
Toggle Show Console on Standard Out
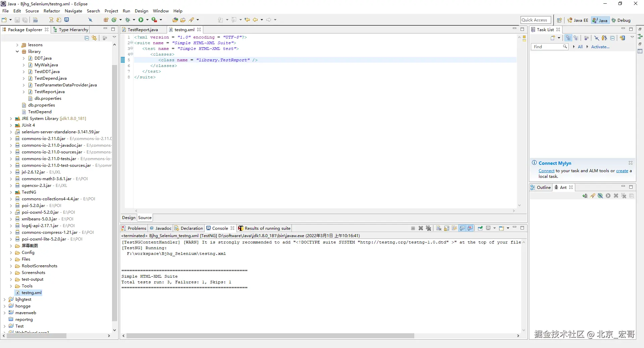(462, 228)
